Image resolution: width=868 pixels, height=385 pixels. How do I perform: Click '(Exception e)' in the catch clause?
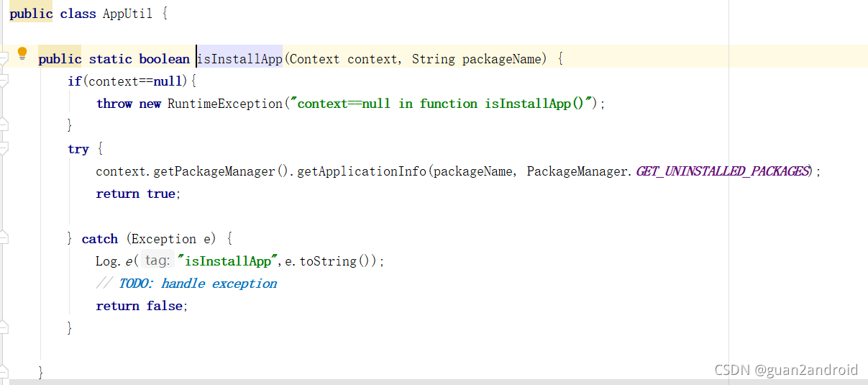(x=171, y=239)
